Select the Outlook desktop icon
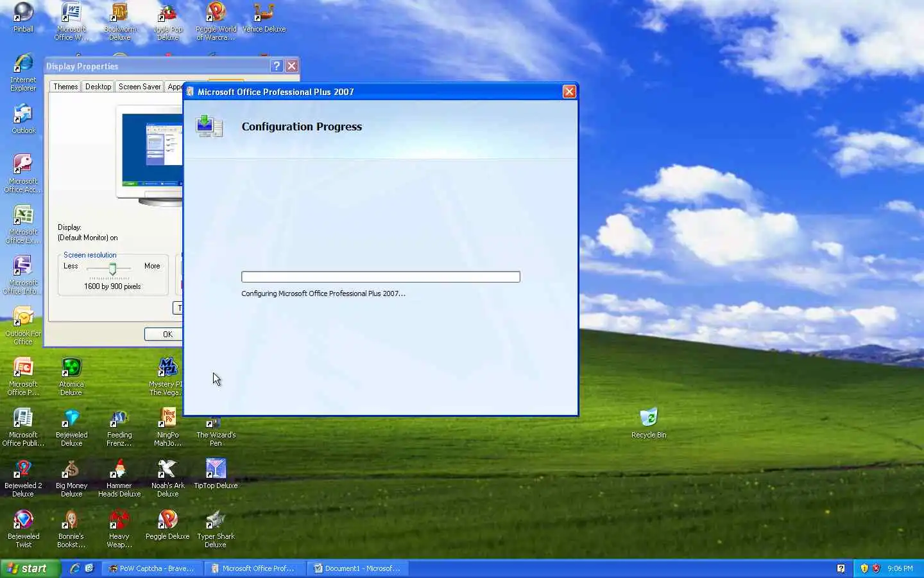Screen dimensions: 924x578 23,119
